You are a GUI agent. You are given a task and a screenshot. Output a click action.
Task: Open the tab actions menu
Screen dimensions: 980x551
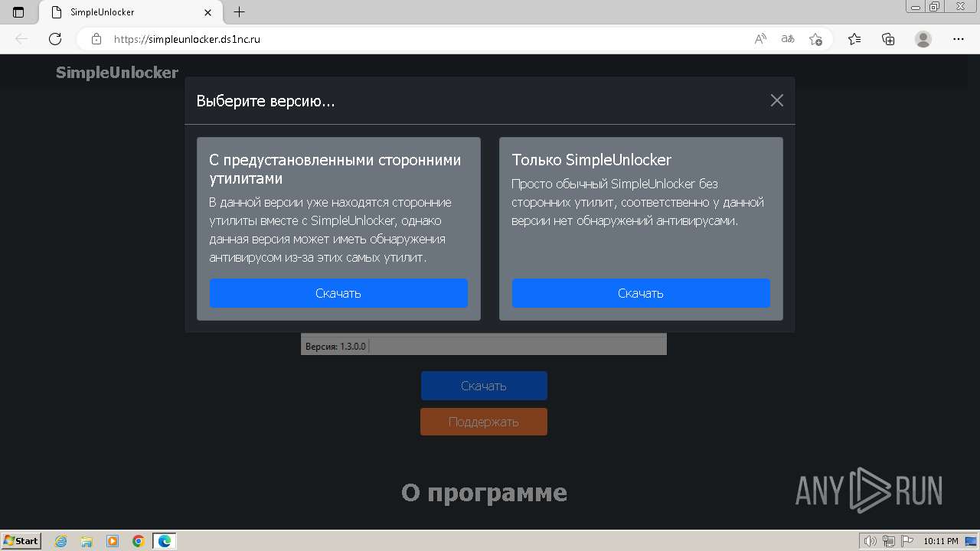point(18,12)
